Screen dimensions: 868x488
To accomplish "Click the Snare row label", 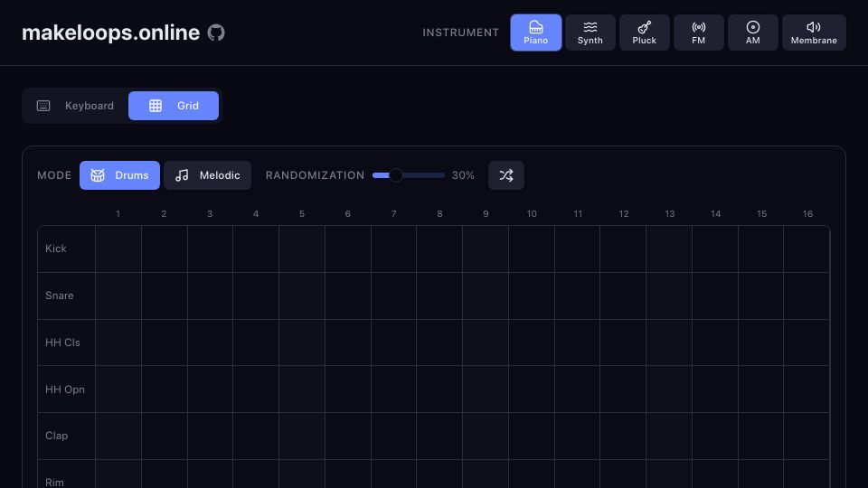I will click(x=60, y=296).
